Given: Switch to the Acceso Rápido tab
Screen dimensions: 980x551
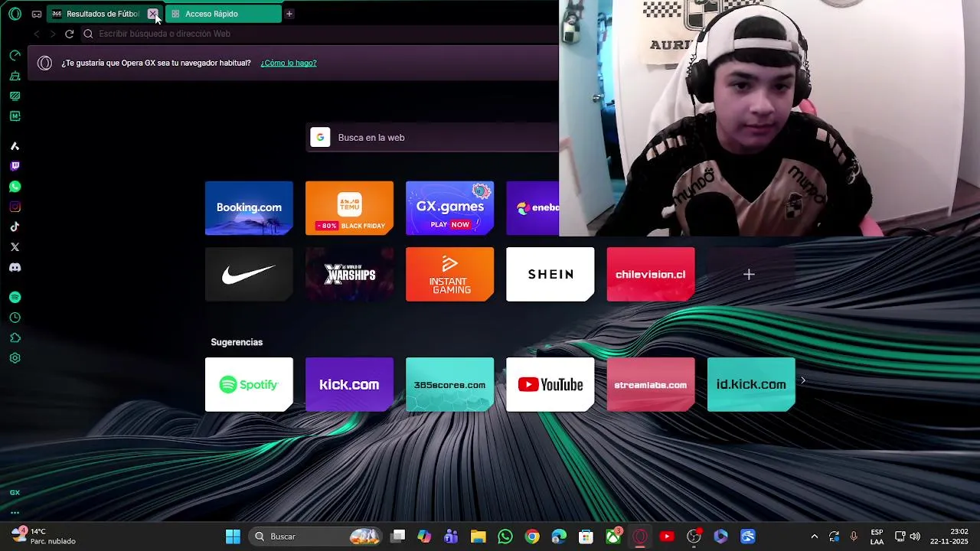Looking at the screenshot, I should (x=224, y=14).
